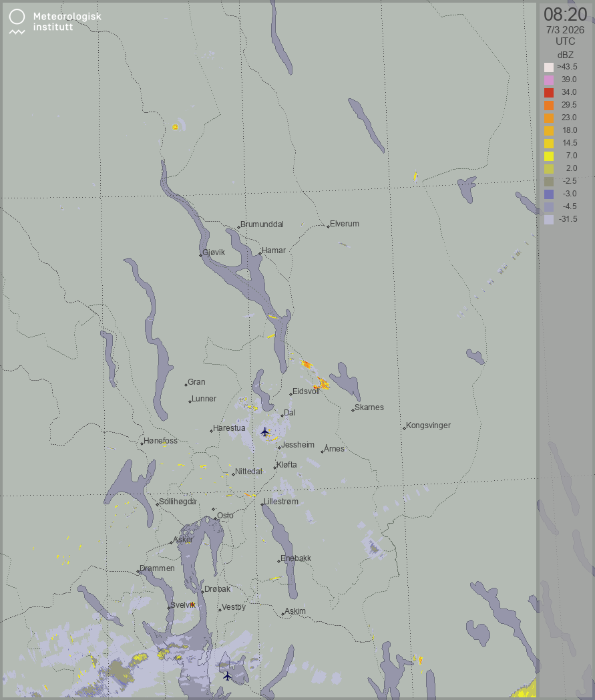Viewport: 595px width, 700px height.
Task: Click the 08:20 timestamp
Action: [565, 14]
